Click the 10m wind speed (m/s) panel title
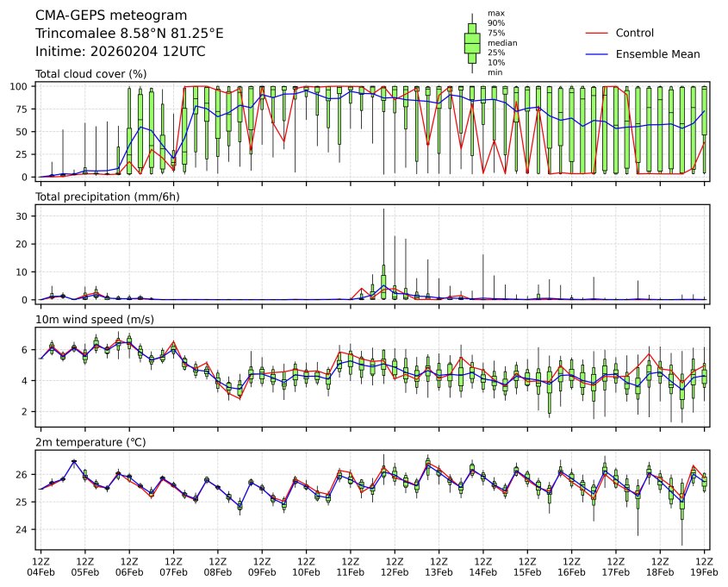The height and width of the screenshot is (587, 728). (x=95, y=320)
